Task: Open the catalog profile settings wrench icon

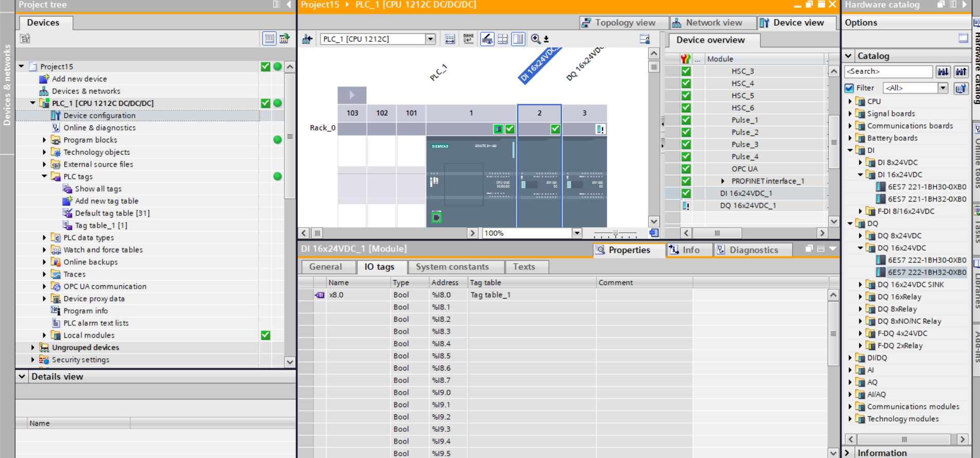Action: click(x=960, y=88)
